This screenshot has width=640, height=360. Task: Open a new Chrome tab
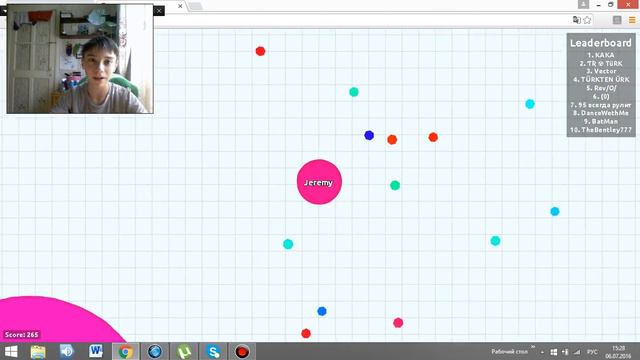pyautogui.click(x=196, y=6)
